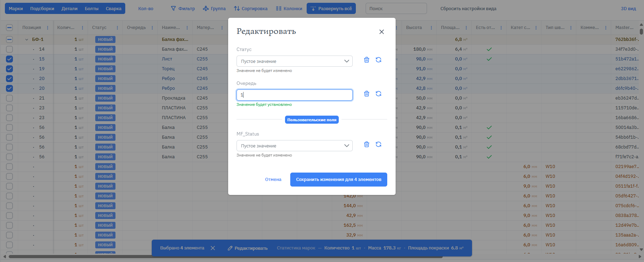Viewport: 644px width, 262px height.
Task: Open column menu dots for Есть от... column
Action: 501,28
